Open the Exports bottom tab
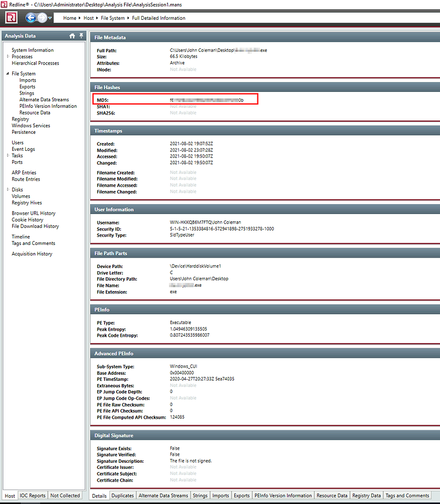 coord(241,495)
